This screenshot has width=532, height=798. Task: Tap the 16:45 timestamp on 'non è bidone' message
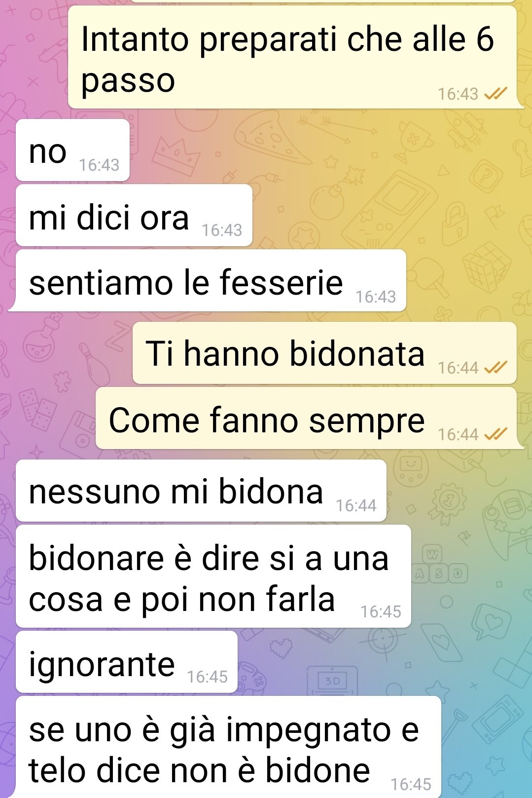pyautogui.click(x=411, y=784)
